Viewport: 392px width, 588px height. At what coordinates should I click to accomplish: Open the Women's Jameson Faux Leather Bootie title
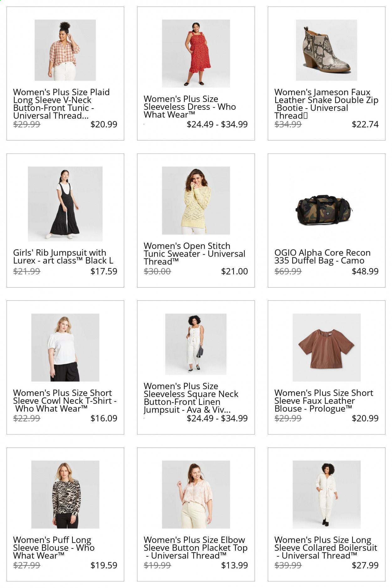click(326, 104)
